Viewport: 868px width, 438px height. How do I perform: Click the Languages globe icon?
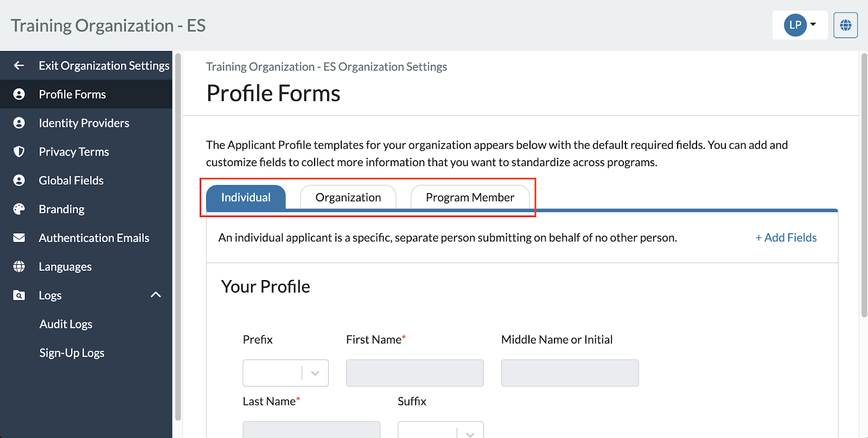coord(19,266)
